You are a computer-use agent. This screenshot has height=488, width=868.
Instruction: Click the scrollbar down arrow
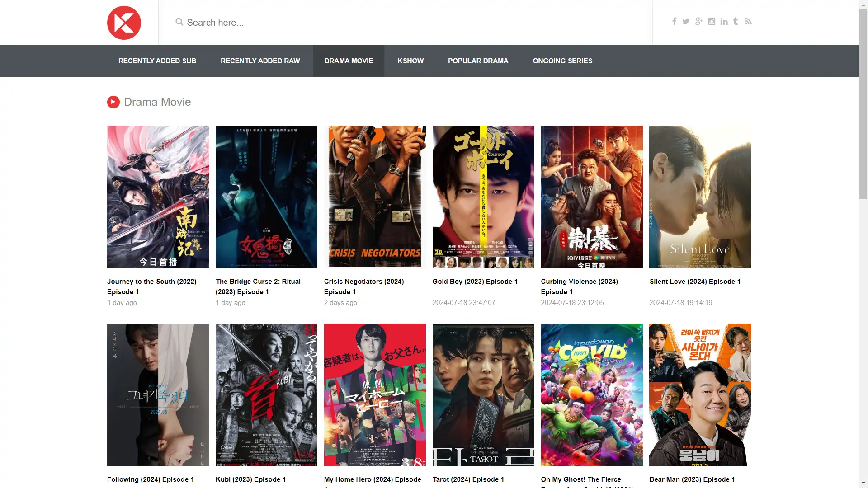point(863,483)
